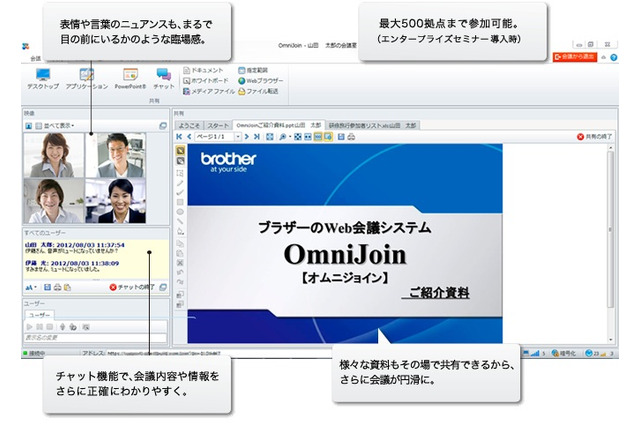Screen dimensions: 640x426
Task: Open チャット from the share ribbon
Action: coord(164,79)
